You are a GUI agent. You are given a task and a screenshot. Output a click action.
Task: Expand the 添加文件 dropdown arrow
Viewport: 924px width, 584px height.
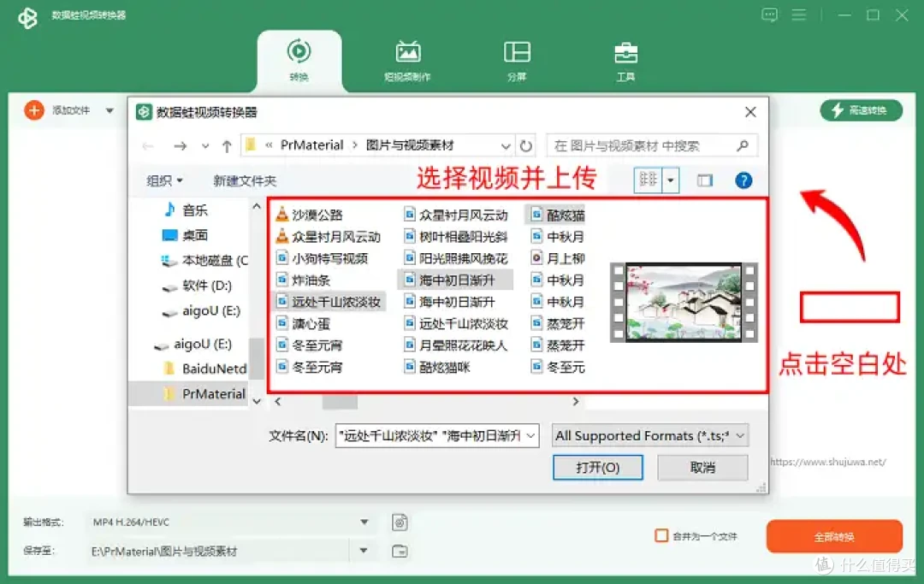tap(110, 110)
